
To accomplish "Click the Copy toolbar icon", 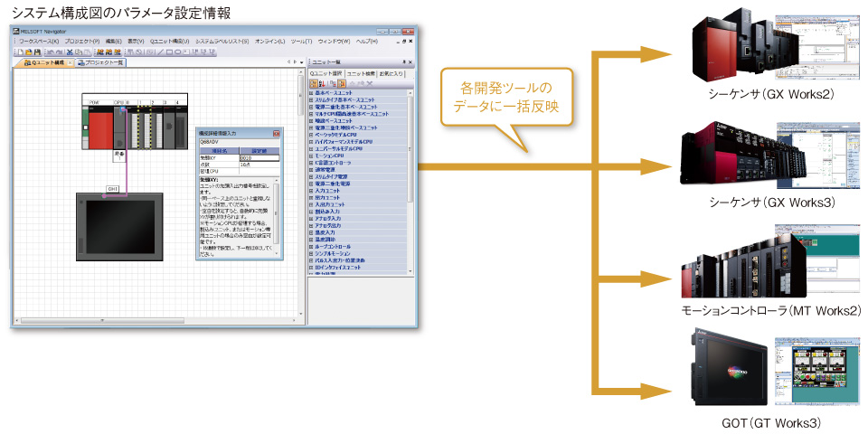I will [x=79, y=52].
